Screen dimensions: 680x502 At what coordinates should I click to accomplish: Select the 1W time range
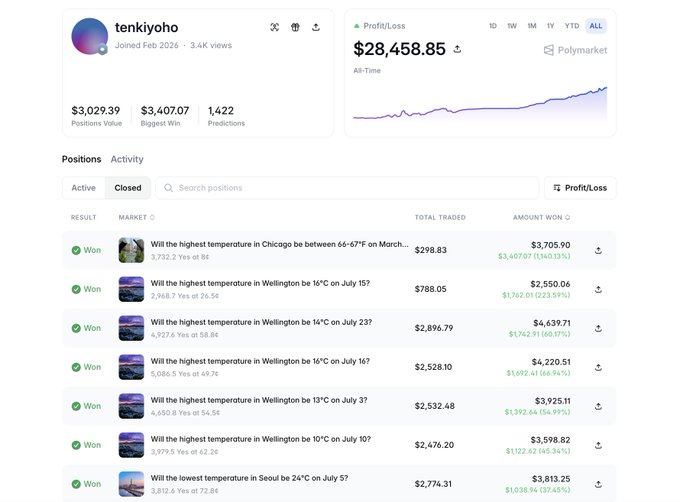click(x=512, y=26)
